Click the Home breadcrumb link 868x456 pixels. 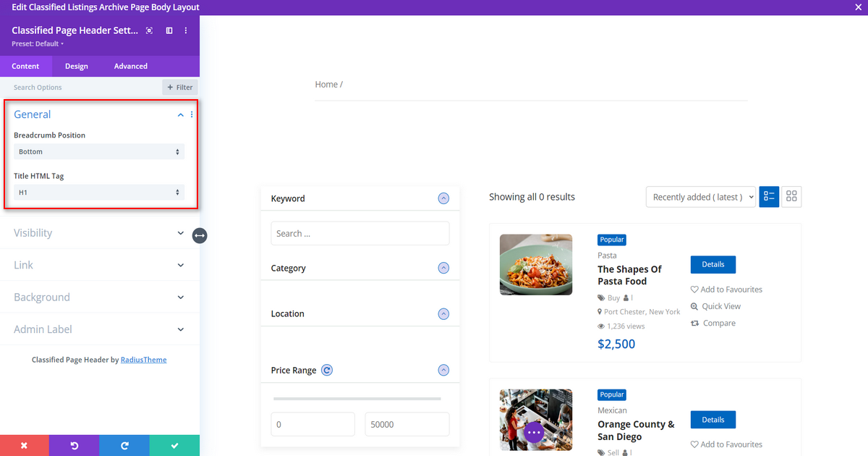point(326,85)
